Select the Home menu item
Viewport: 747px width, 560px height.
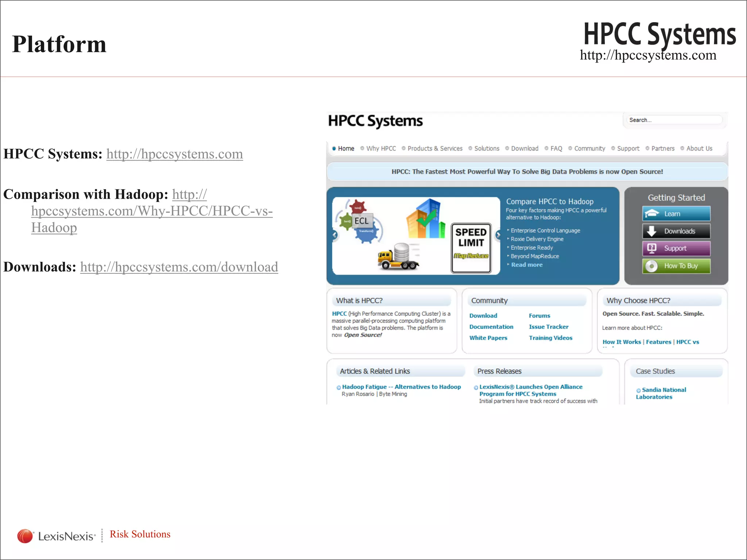[346, 148]
